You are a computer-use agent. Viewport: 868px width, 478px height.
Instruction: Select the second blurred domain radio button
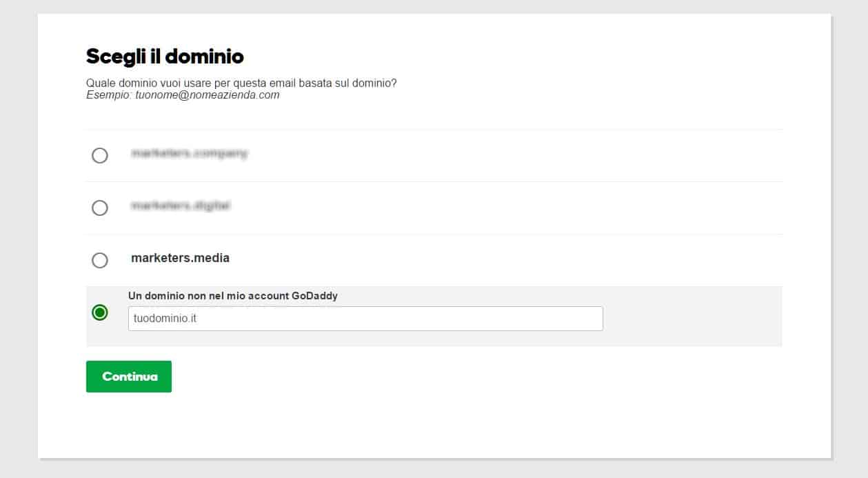pos(101,208)
